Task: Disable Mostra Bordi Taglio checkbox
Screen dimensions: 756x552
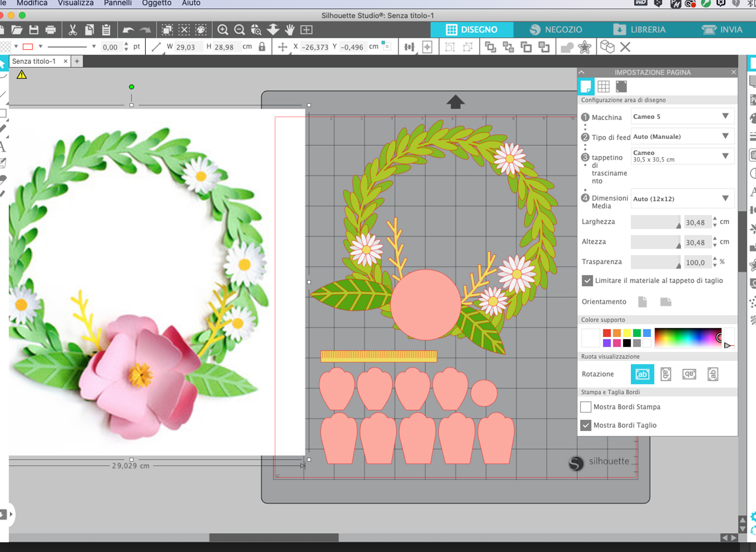Action: click(586, 425)
